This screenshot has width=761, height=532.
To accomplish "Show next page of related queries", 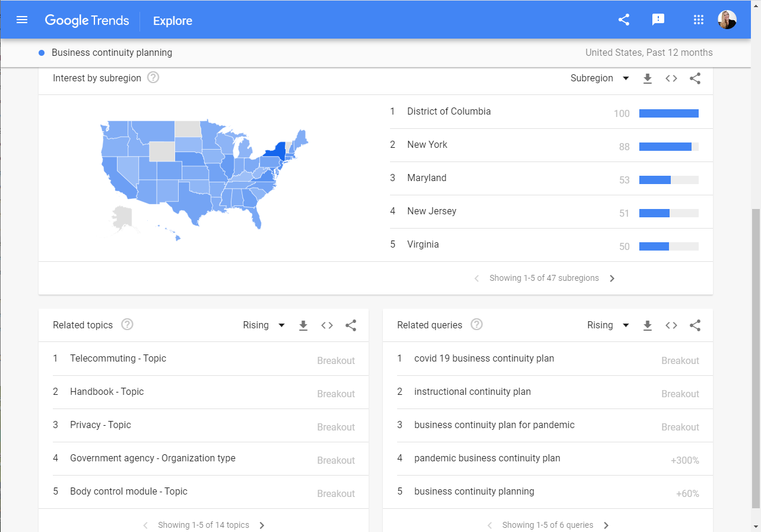I will [606, 525].
